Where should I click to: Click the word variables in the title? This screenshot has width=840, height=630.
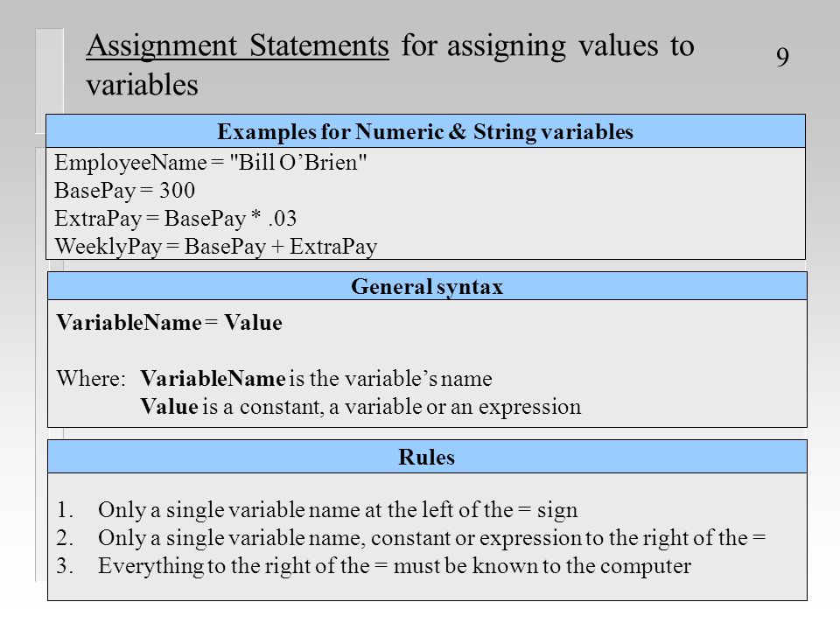(x=142, y=85)
